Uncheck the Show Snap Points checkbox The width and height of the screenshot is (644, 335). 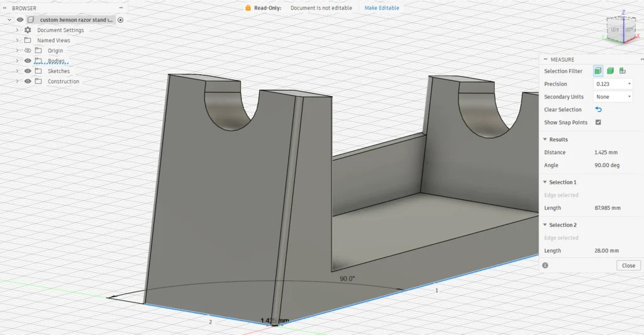598,123
